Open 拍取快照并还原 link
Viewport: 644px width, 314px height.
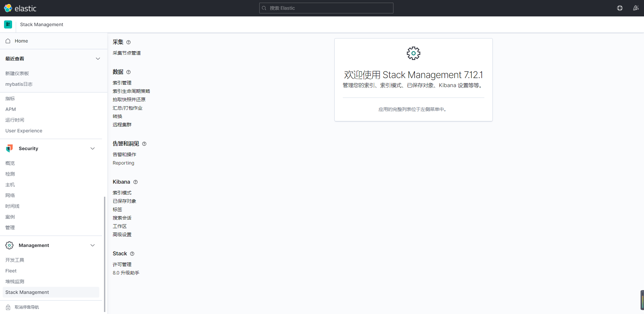coord(129,100)
